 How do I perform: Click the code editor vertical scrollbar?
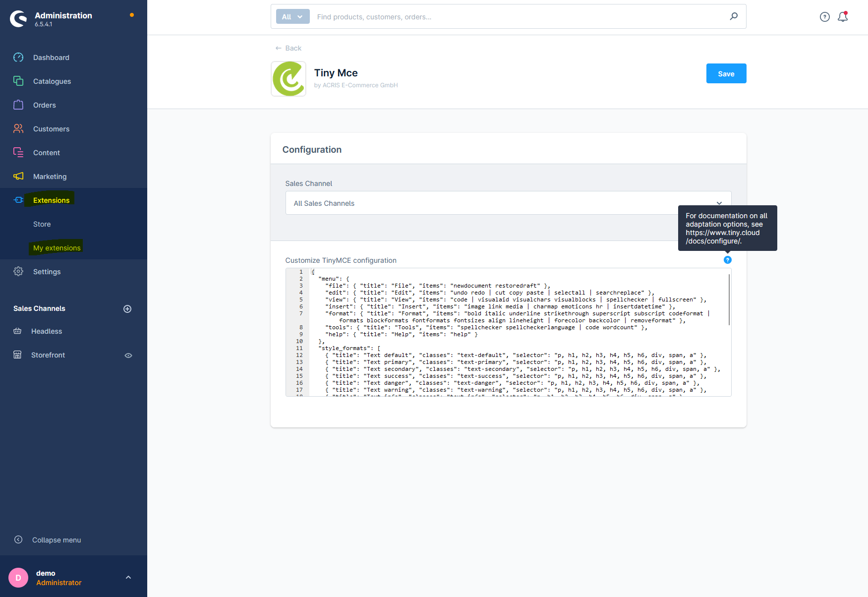[729, 300]
